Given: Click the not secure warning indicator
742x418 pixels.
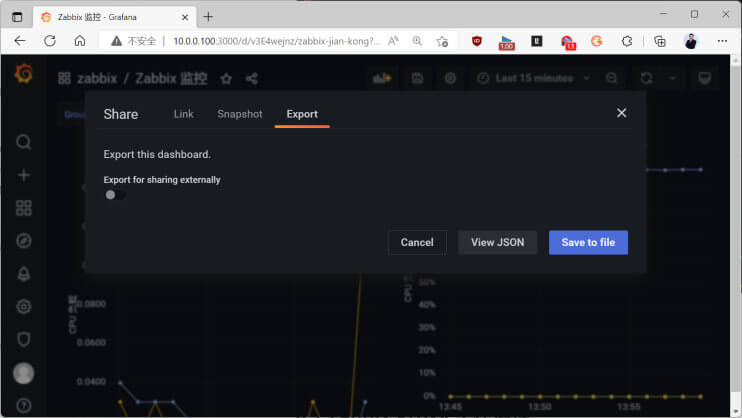Looking at the screenshot, I should click(133, 41).
